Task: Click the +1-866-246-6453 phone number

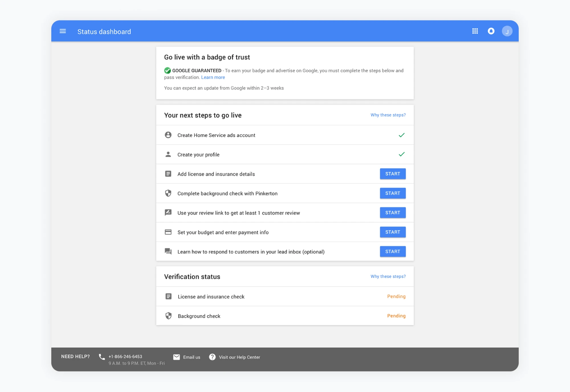Action: pyautogui.click(x=125, y=357)
